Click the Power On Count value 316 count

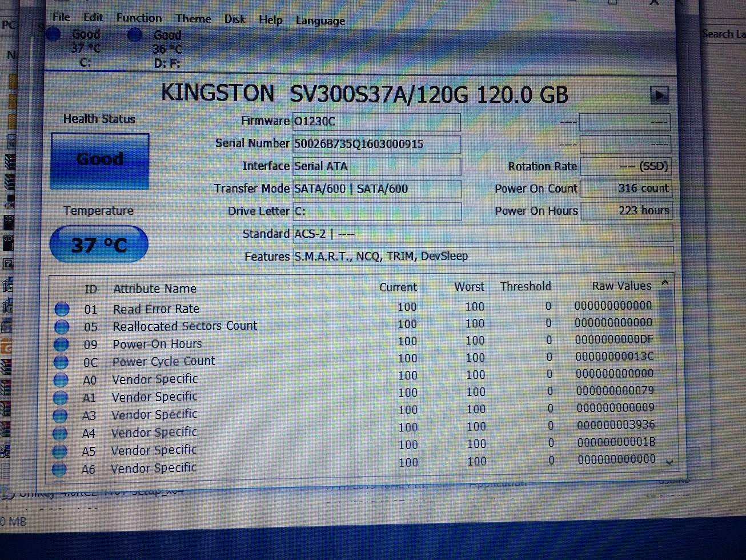pyautogui.click(x=626, y=189)
